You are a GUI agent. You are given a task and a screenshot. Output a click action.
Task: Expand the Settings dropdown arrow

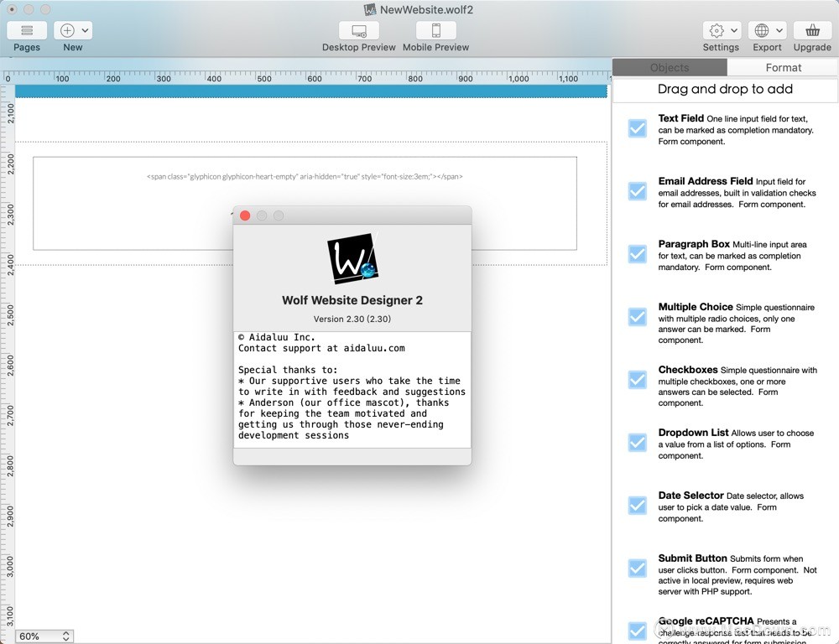pos(734,30)
